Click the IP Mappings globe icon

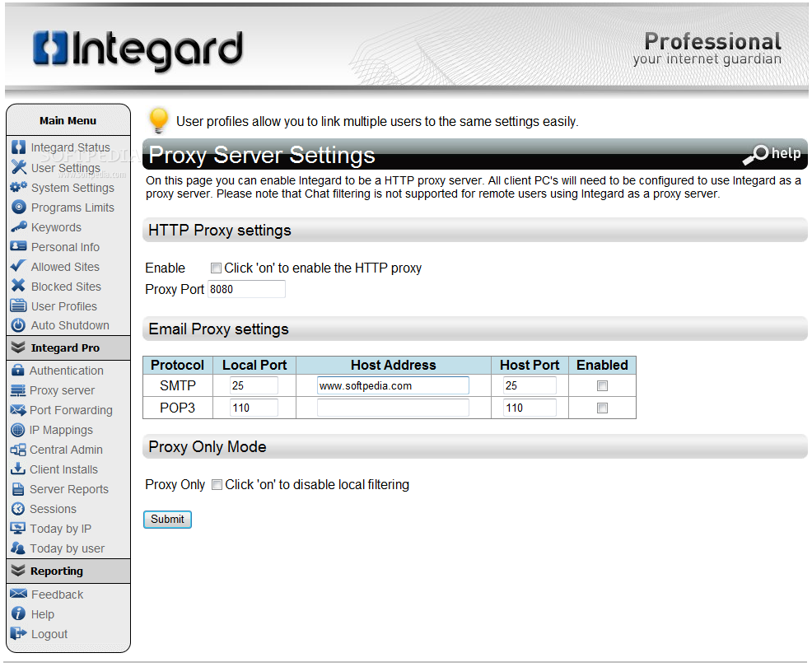[x=17, y=430]
